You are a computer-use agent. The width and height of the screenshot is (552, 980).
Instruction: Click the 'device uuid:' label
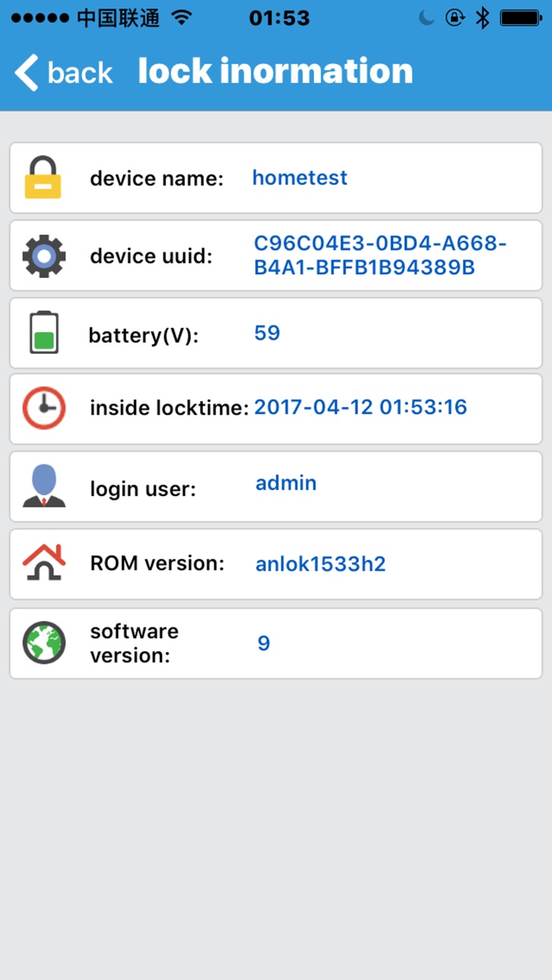151,256
